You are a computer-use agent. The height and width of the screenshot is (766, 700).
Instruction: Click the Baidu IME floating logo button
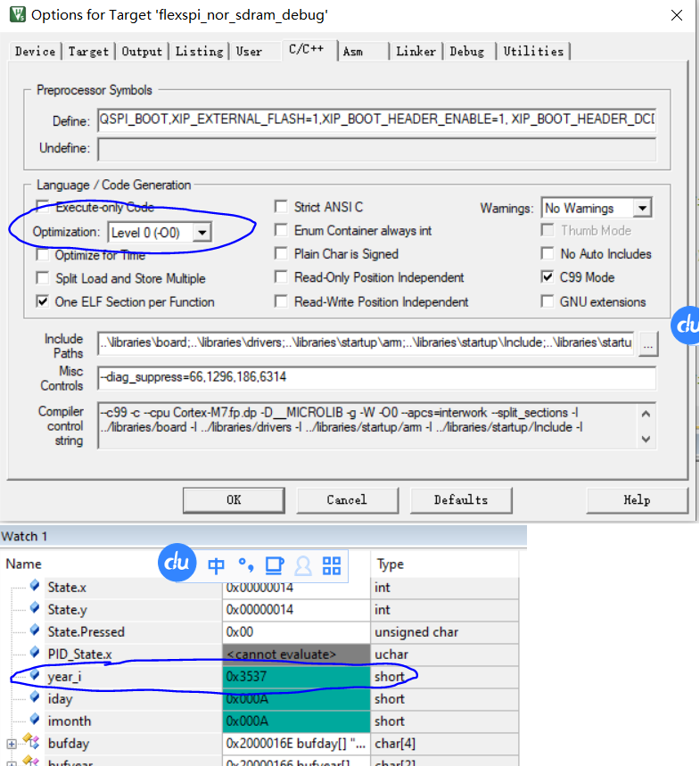pyautogui.click(x=177, y=563)
